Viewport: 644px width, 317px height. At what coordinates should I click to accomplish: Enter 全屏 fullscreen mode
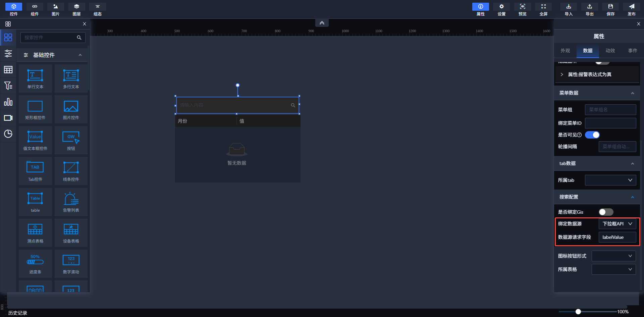543,9
